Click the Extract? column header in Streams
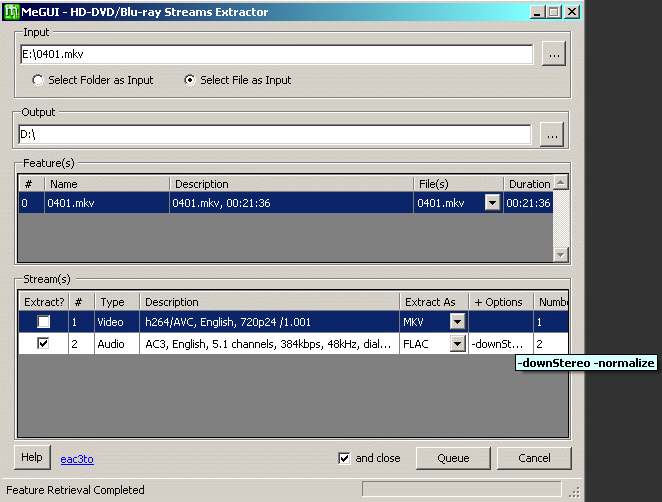This screenshot has height=502, width=662. [x=44, y=302]
